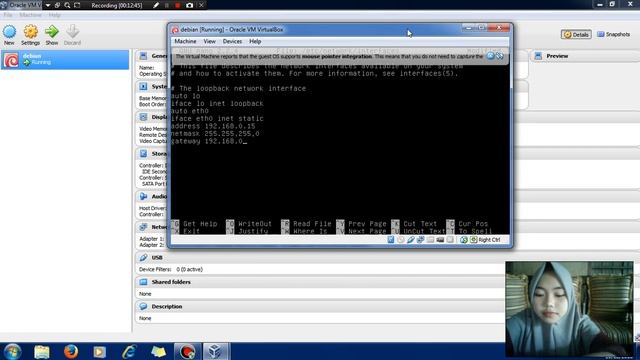Click the Details button in Manager
This screenshot has width=640, height=360.
click(x=576, y=35)
